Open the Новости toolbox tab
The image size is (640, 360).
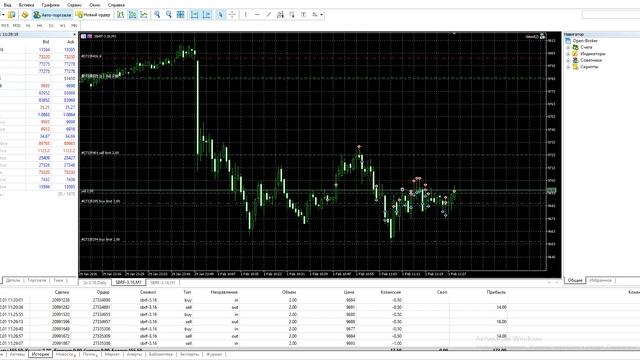[x=65, y=354]
